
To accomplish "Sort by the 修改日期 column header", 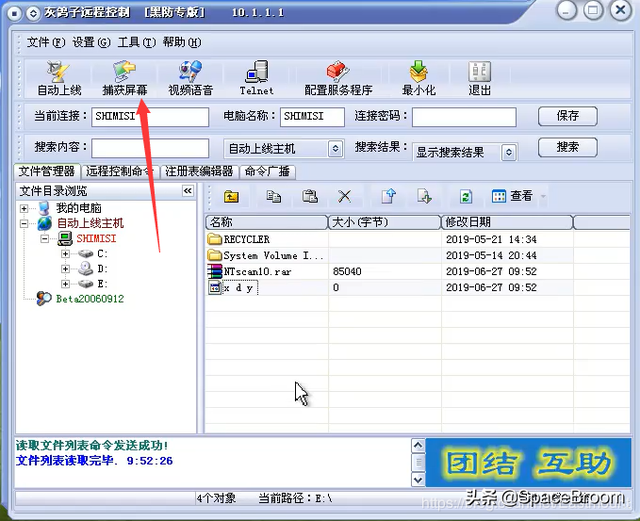I will point(507,222).
